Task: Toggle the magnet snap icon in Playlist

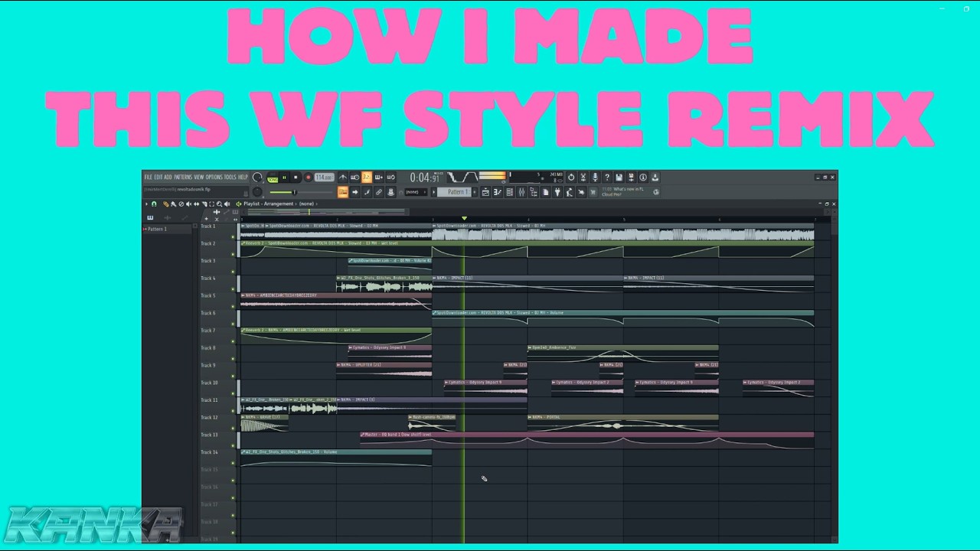Action: coord(154,204)
